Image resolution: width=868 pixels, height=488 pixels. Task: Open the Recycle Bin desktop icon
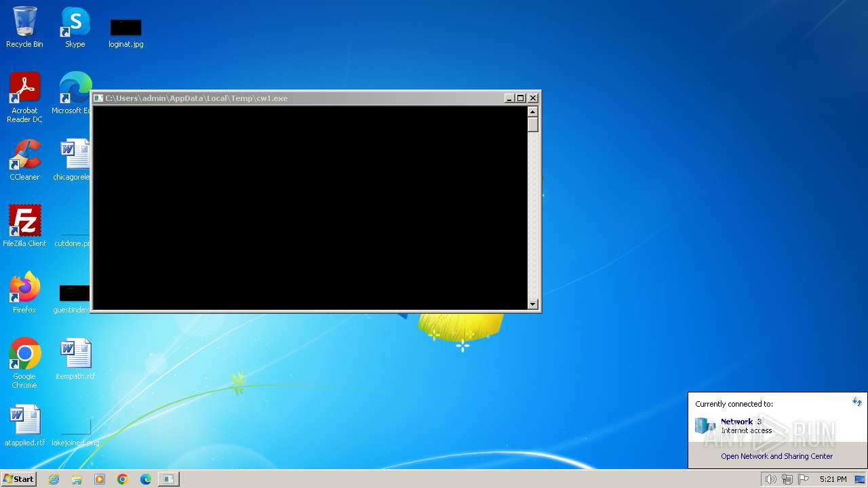pyautogui.click(x=24, y=27)
